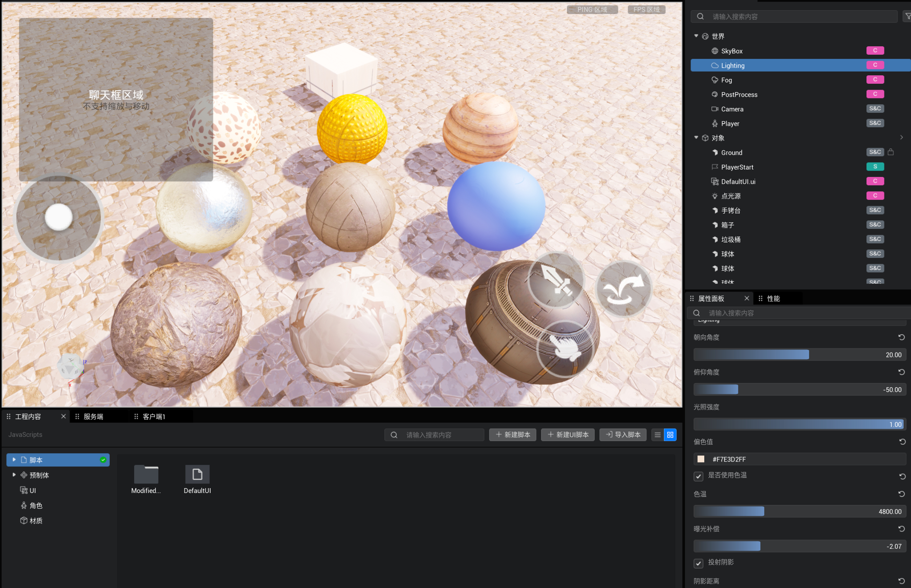Select the SkyBox node icon
The height and width of the screenshot is (588, 911).
[716, 50]
